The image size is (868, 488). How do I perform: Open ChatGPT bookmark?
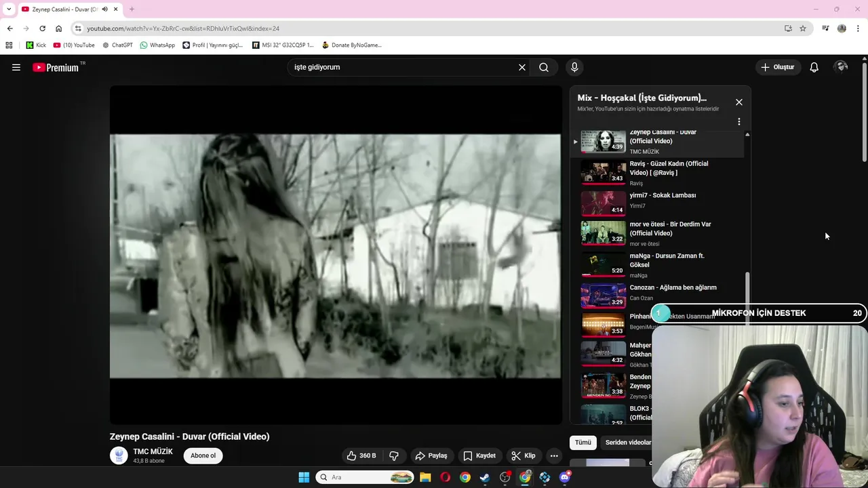coord(117,45)
